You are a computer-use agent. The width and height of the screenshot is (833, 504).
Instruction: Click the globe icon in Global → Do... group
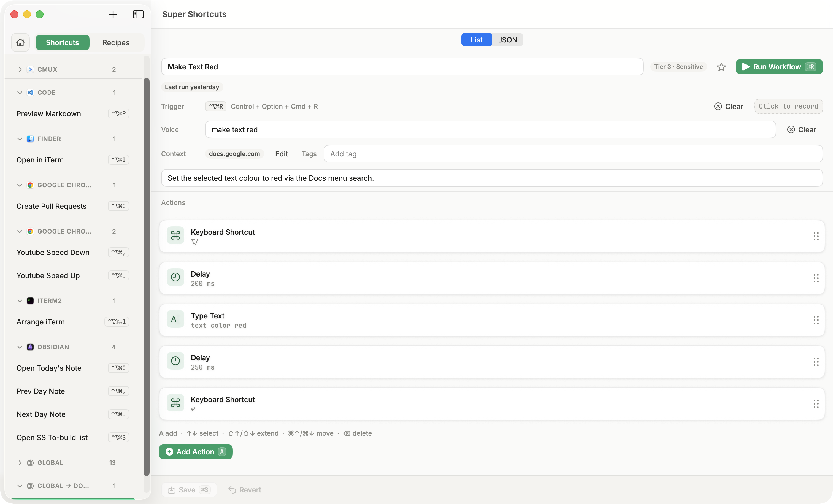30,486
